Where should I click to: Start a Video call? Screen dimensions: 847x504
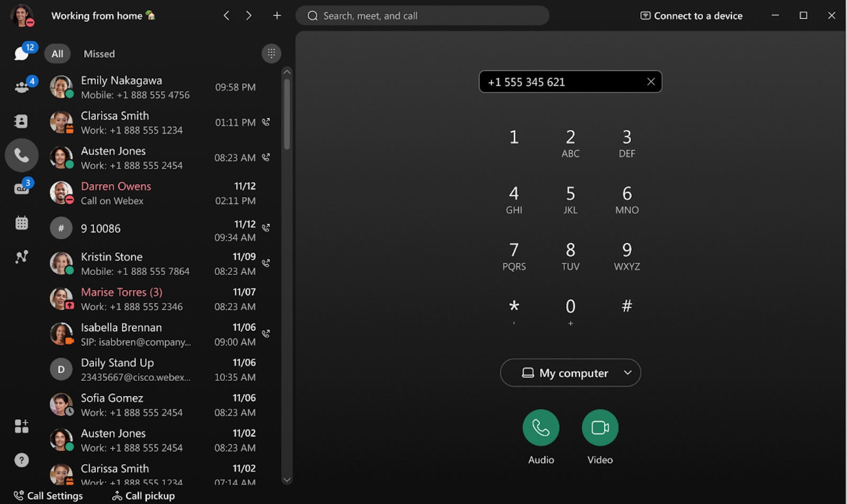pos(600,428)
